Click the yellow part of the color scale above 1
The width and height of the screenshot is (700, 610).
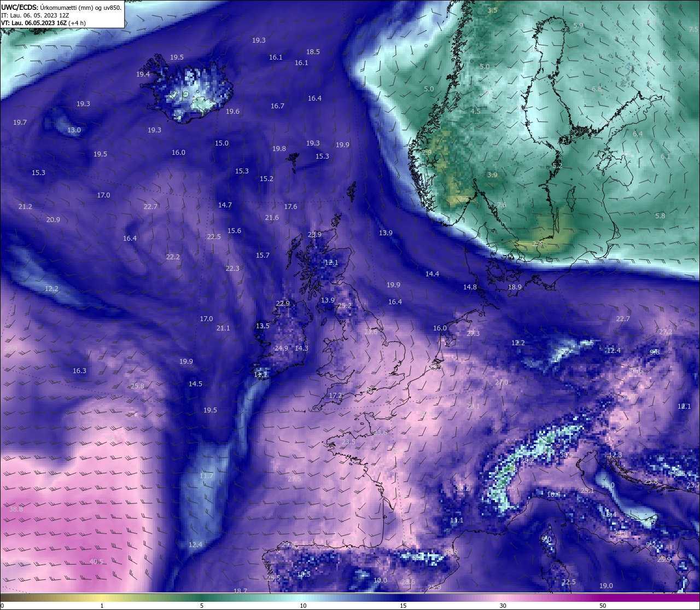[x=102, y=597]
